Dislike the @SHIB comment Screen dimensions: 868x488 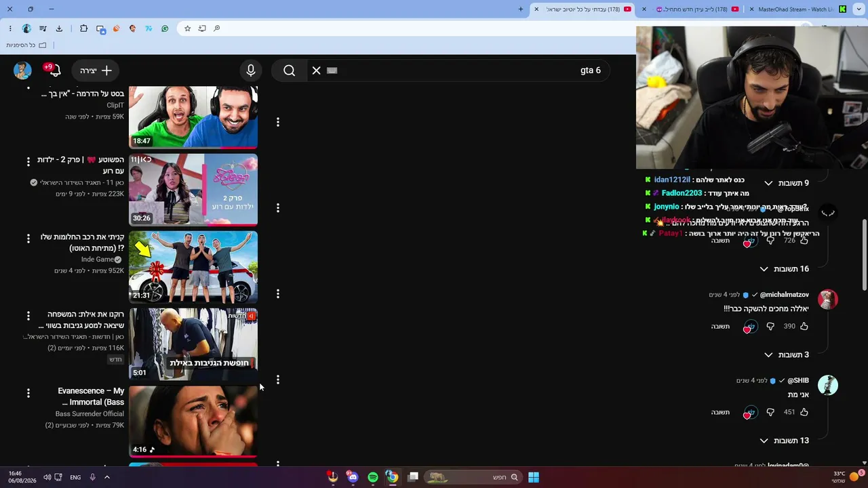770,412
